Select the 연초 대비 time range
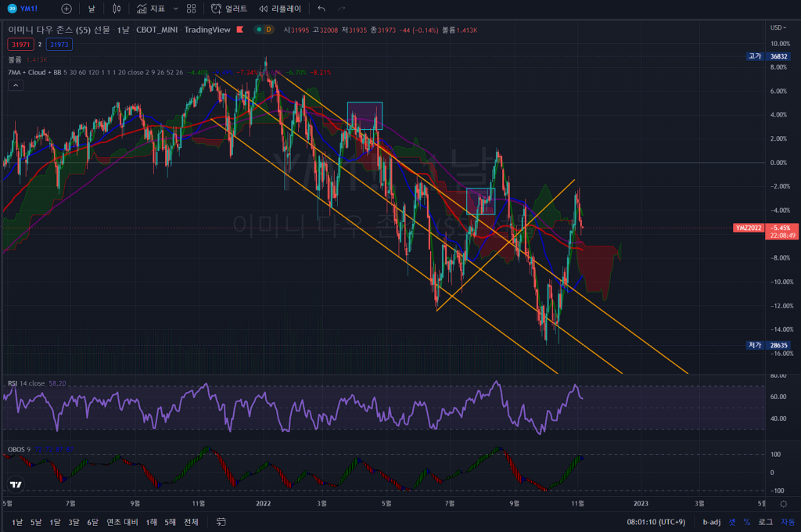This screenshot has height=532, width=801. click(x=119, y=522)
